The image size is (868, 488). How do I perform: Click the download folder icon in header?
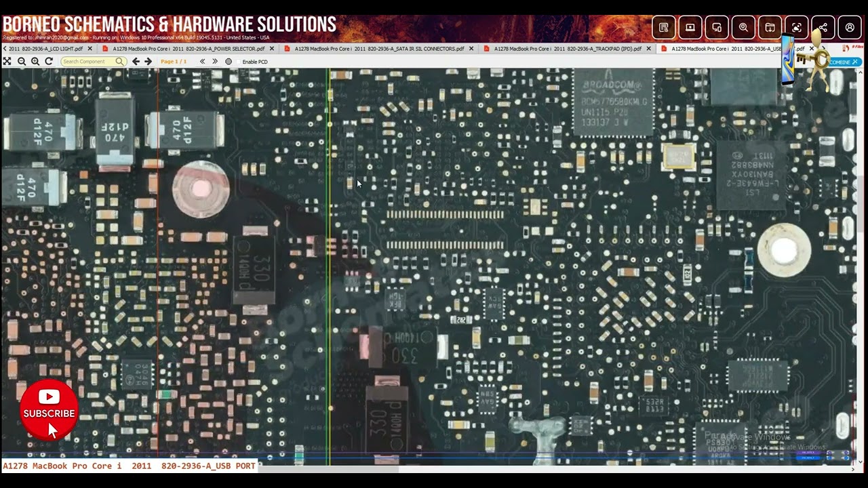tap(770, 28)
